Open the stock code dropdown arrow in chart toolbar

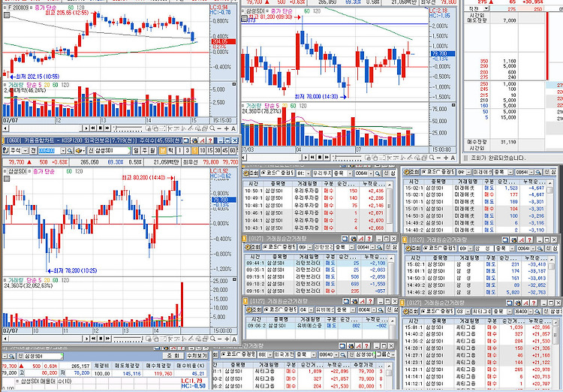tap(63, 150)
